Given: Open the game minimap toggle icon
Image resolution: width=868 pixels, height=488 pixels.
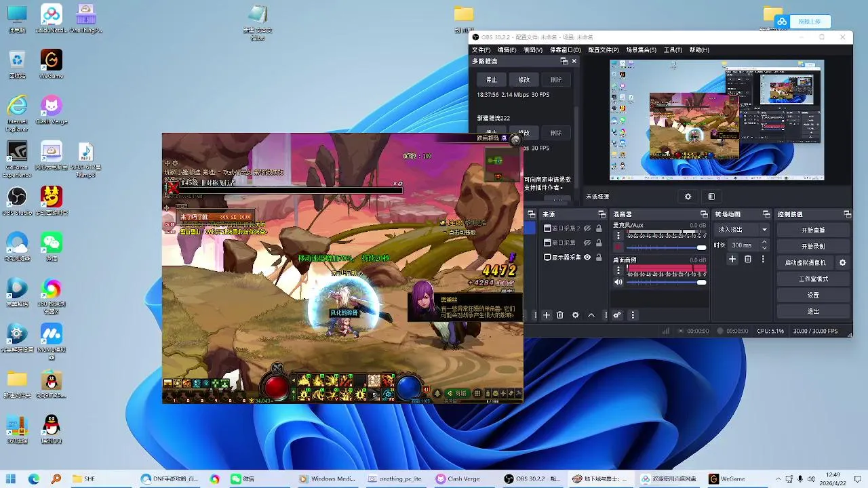Looking at the screenshot, I should pyautogui.click(x=515, y=140).
